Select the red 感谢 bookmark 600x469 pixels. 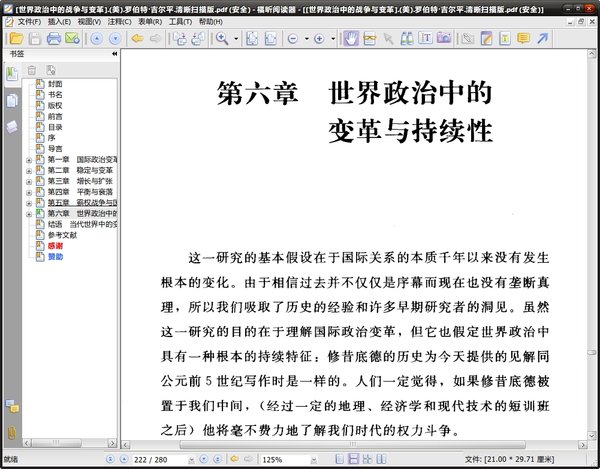click(55, 246)
